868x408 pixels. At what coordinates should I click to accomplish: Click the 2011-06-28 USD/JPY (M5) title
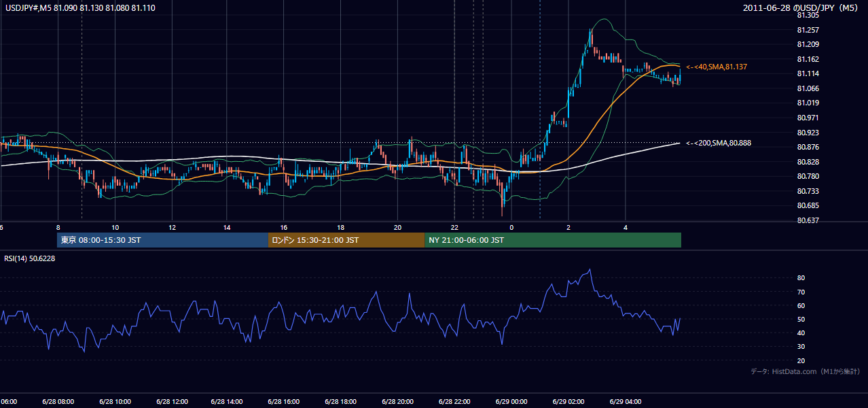[801, 7]
